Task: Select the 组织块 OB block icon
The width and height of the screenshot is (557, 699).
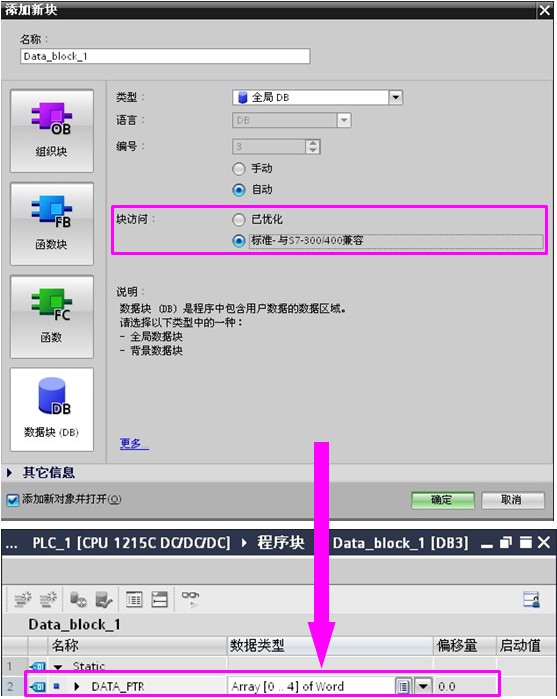Action: pyautogui.click(x=52, y=131)
